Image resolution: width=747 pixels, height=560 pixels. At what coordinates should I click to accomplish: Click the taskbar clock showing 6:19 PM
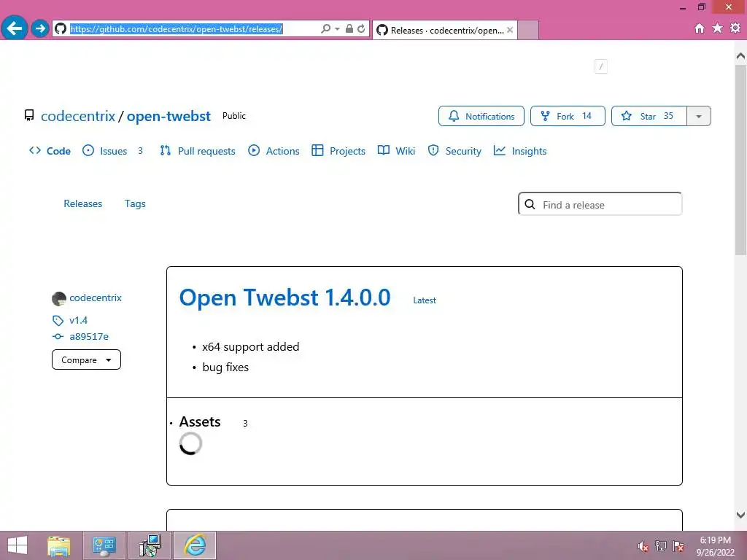pos(715,545)
